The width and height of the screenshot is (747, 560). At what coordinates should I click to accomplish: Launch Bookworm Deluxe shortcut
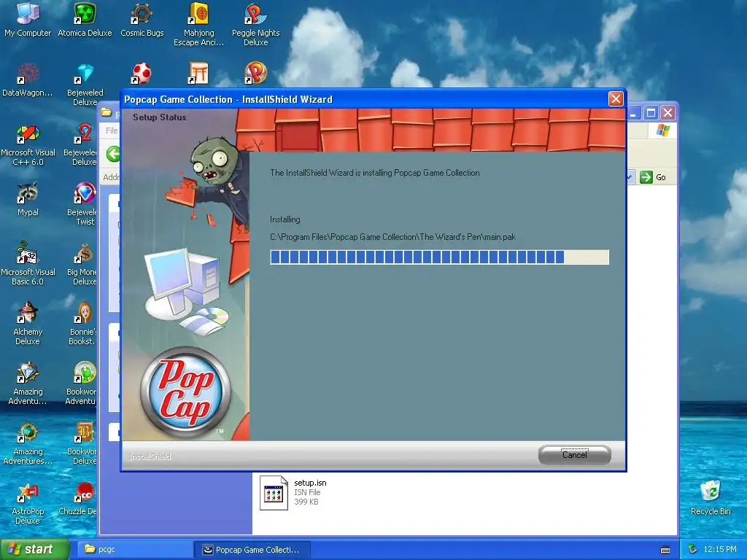[x=83, y=444]
